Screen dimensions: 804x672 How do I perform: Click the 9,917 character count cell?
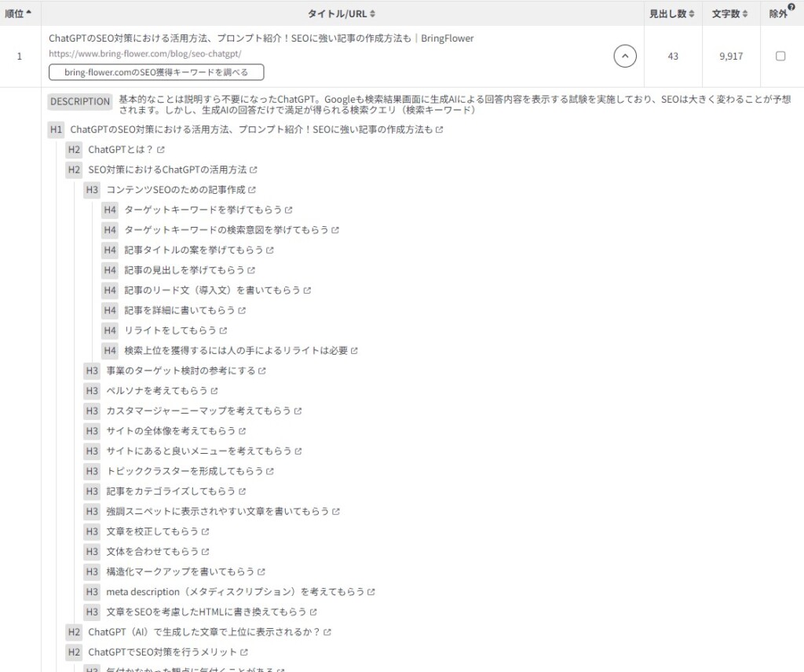click(x=731, y=57)
